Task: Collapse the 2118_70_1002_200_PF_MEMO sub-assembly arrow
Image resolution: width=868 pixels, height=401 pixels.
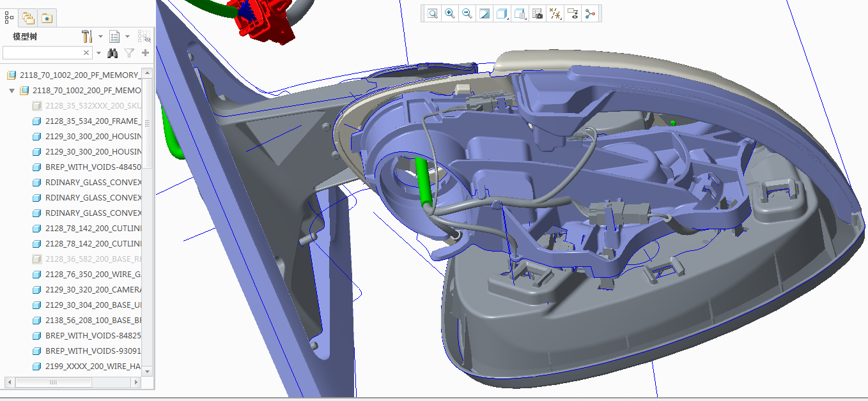Action: pos(12,91)
